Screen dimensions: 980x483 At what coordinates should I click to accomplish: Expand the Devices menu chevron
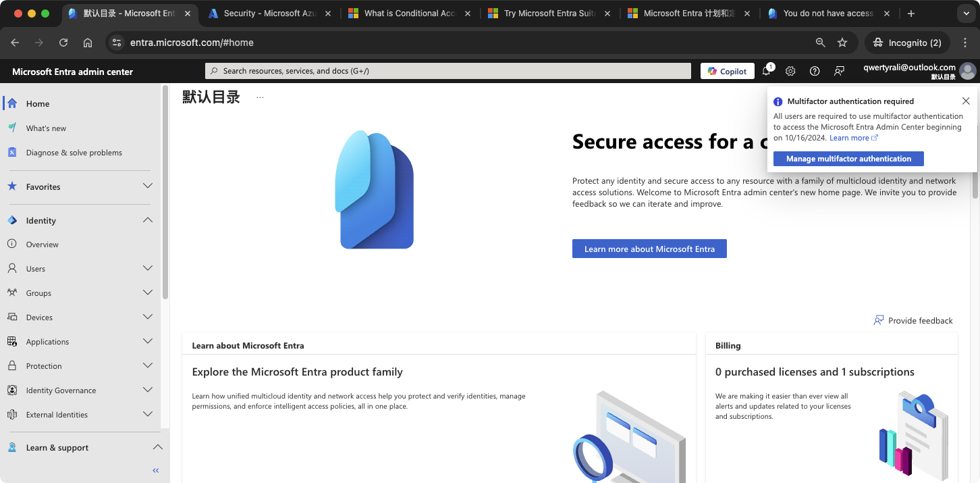(148, 317)
